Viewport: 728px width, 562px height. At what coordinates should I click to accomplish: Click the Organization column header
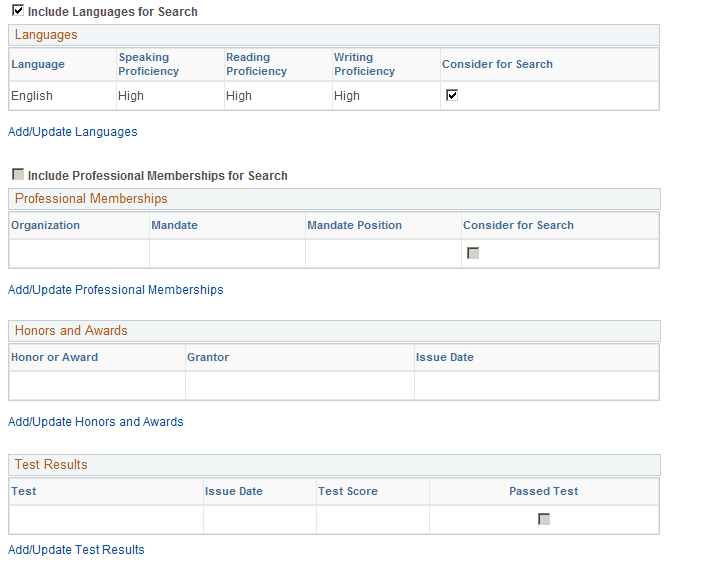click(x=46, y=225)
